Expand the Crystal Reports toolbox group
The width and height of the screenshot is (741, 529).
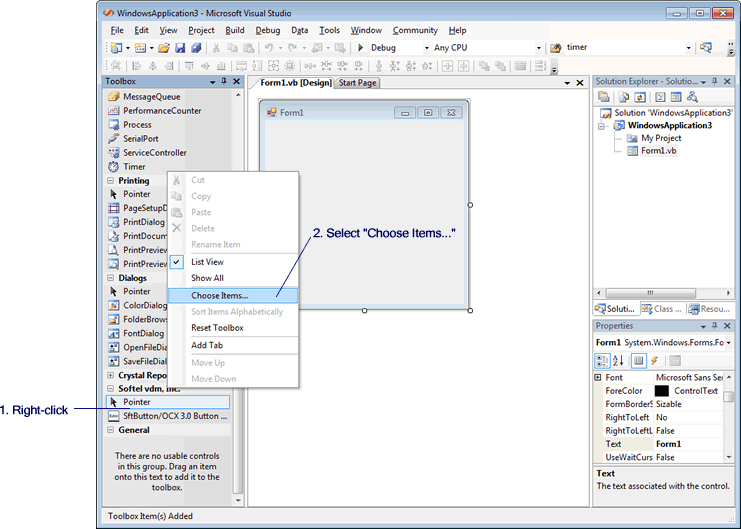110,375
